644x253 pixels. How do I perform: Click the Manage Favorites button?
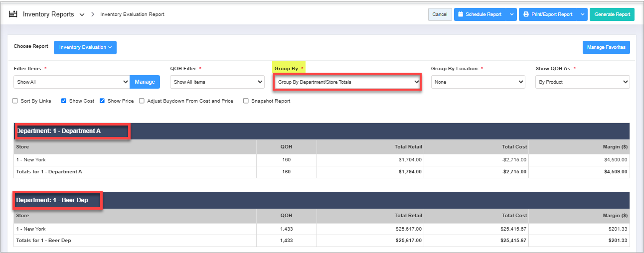pyautogui.click(x=606, y=47)
